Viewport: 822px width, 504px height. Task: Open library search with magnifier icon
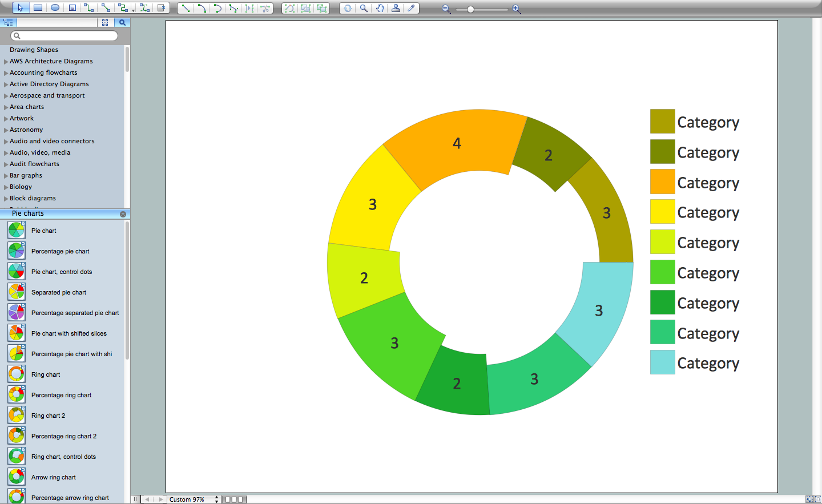click(122, 22)
